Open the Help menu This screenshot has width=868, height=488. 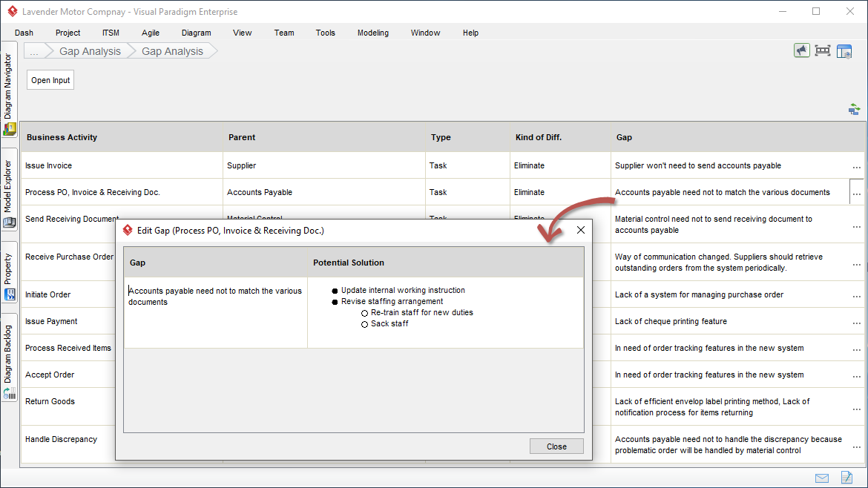pyautogui.click(x=470, y=33)
